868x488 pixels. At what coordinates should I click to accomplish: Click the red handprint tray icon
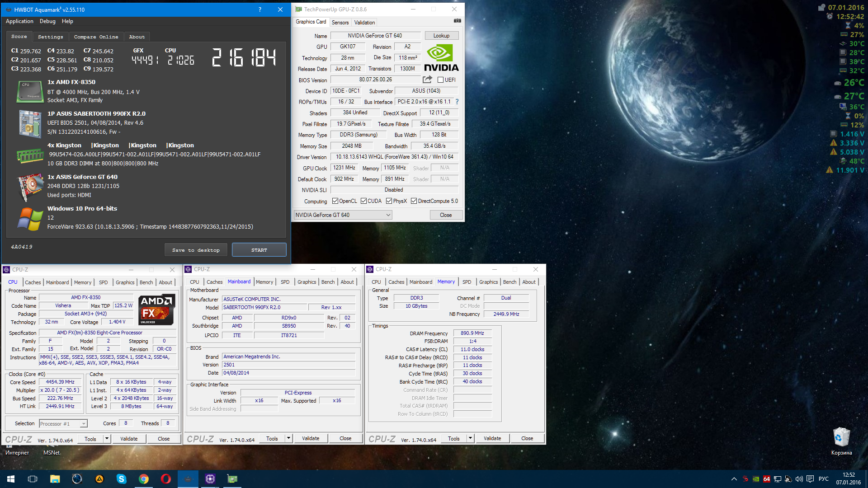click(x=745, y=479)
